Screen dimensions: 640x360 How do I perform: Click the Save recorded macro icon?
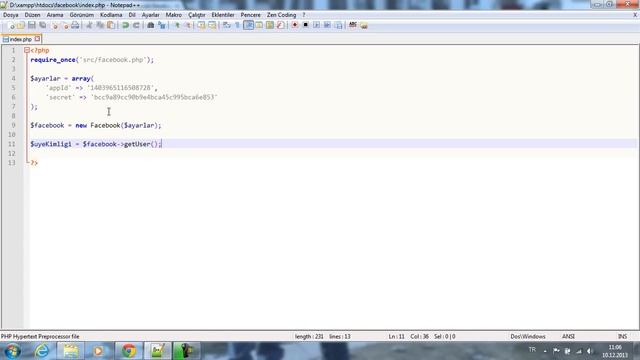coord(338,25)
